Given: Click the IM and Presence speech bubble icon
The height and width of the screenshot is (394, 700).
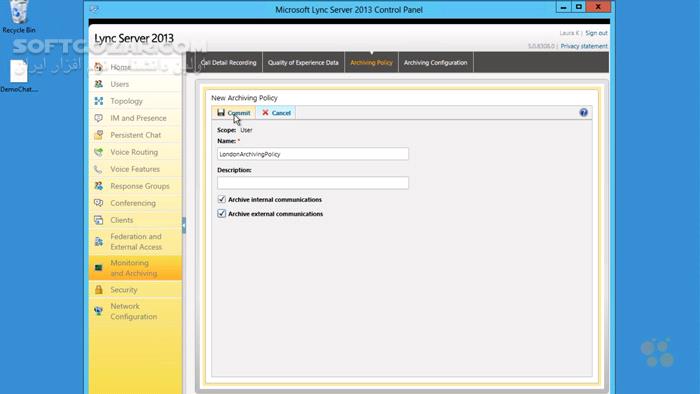Looking at the screenshot, I should coord(99,118).
